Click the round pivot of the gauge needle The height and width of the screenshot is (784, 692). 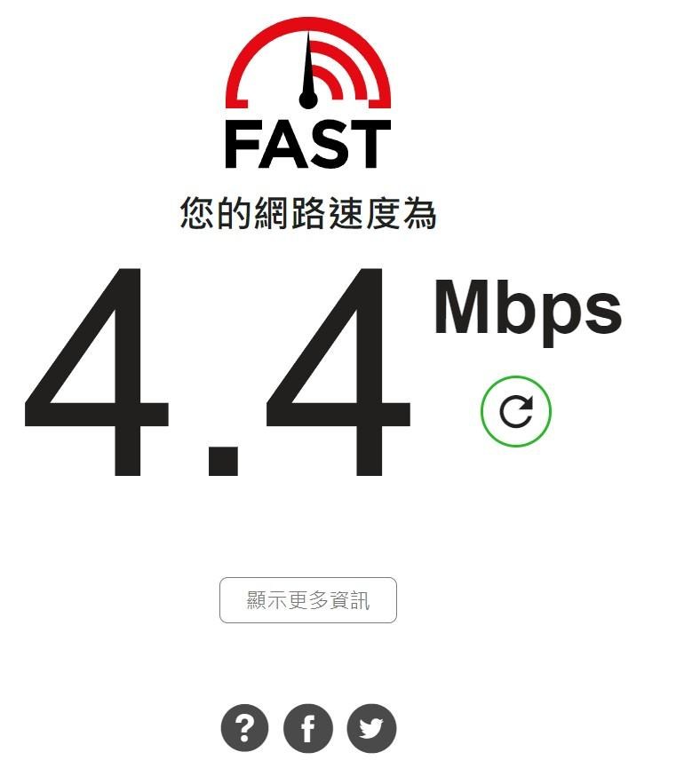click(x=308, y=99)
